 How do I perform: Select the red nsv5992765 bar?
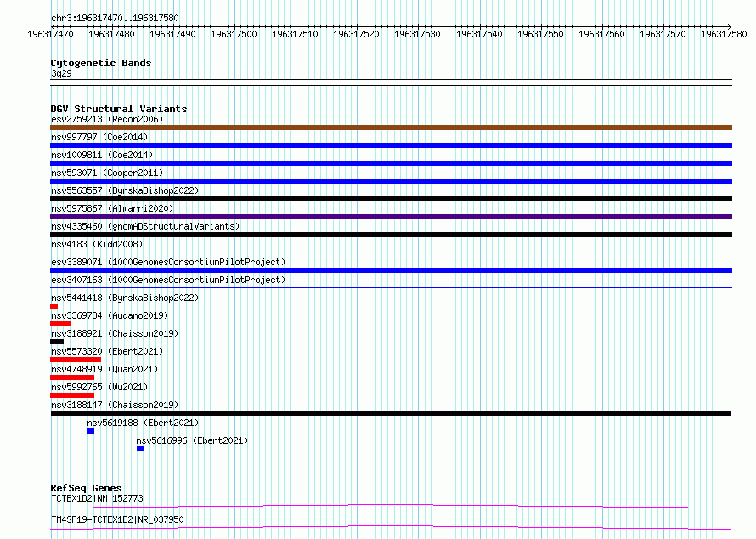pyautogui.click(x=72, y=395)
